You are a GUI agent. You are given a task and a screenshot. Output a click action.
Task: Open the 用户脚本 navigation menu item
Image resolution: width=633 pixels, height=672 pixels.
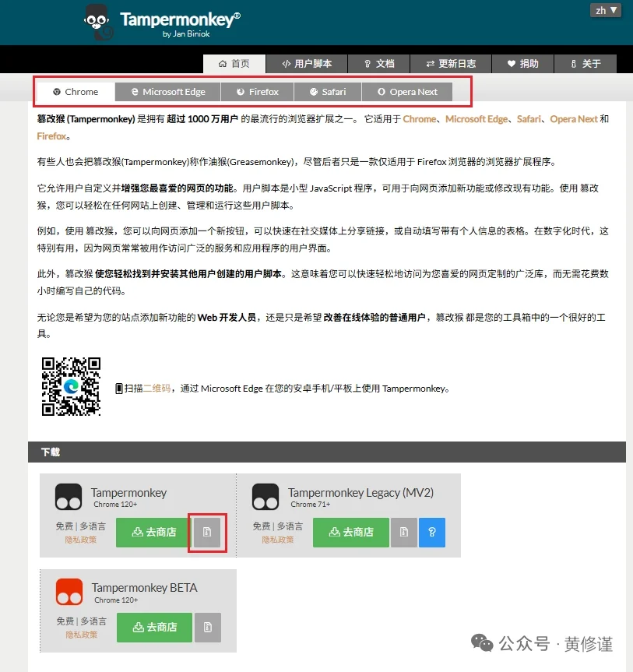(308, 64)
